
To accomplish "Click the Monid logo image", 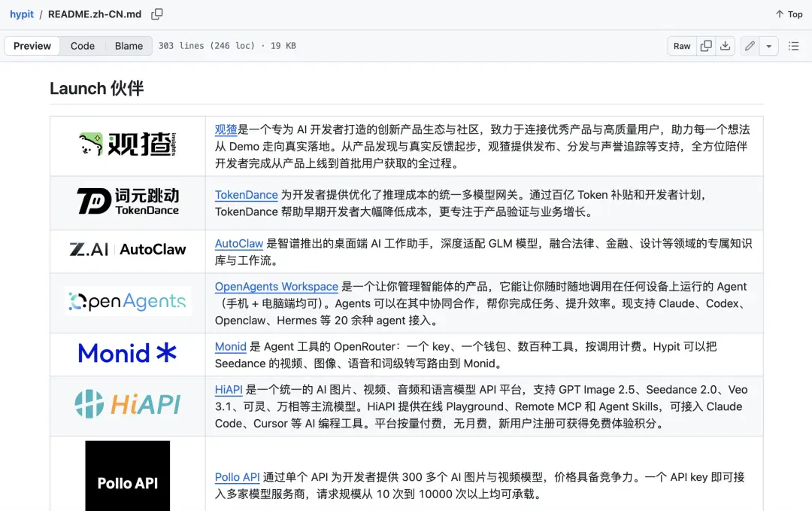I will [127, 353].
